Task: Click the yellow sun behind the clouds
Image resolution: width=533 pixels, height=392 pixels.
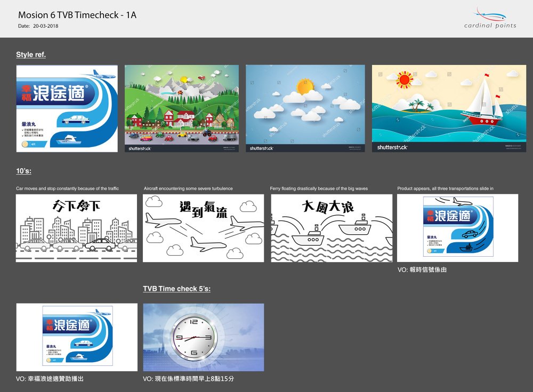Action: click(x=305, y=86)
